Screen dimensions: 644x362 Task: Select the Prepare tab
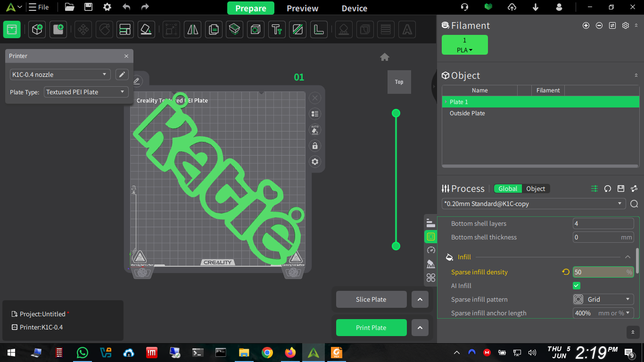251,8
